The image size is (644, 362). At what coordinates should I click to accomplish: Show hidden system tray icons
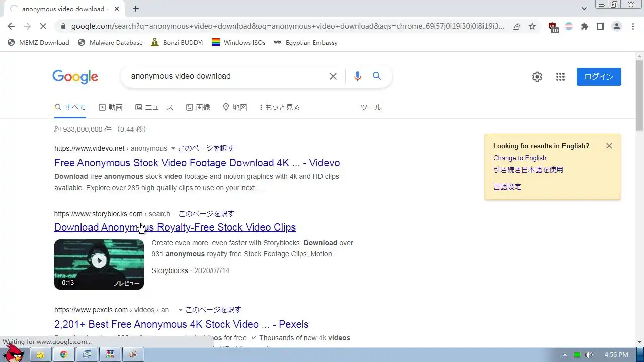(565, 355)
